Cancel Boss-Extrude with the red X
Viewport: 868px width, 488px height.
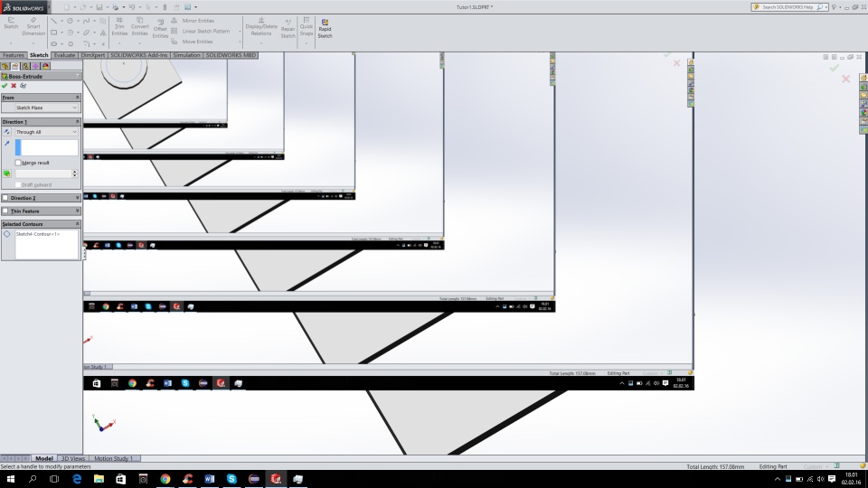pyautogui.click(x=14, y=86)
